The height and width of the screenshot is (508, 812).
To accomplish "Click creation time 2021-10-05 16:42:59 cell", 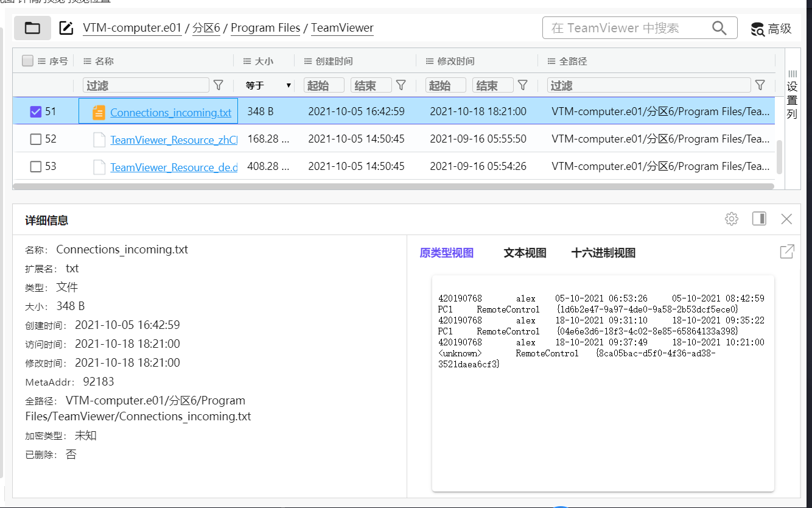I will coord(356,111).
